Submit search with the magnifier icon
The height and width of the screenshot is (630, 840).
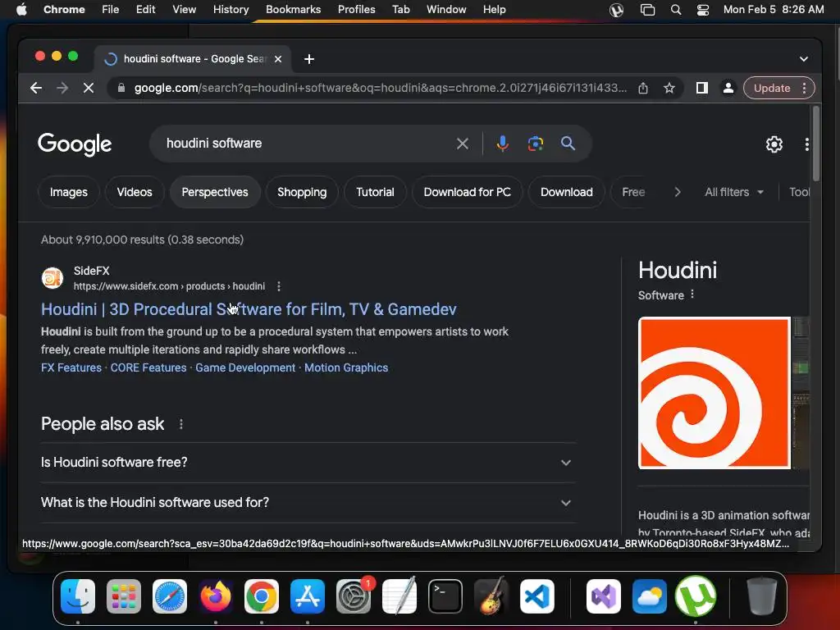568,144
